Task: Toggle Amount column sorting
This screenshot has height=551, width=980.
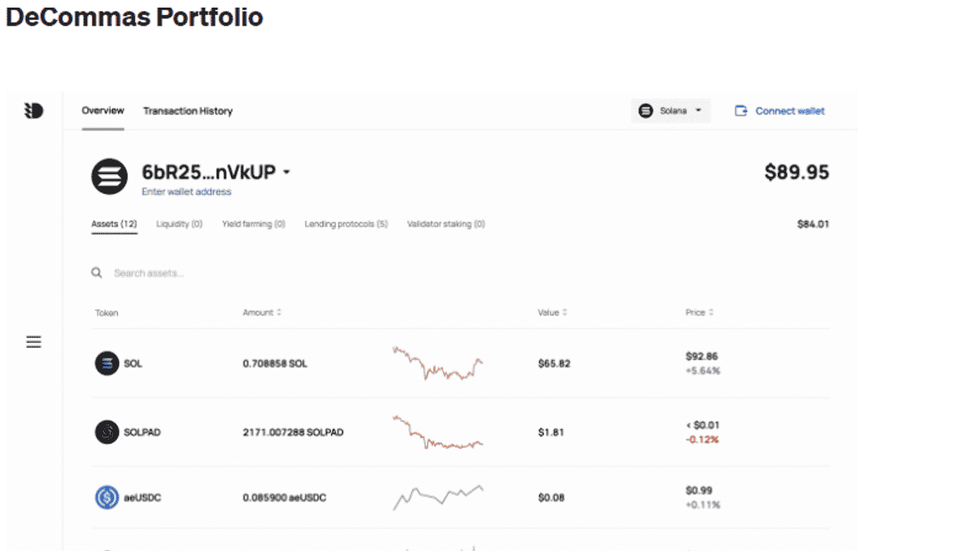Action: (x=278, y=312)
